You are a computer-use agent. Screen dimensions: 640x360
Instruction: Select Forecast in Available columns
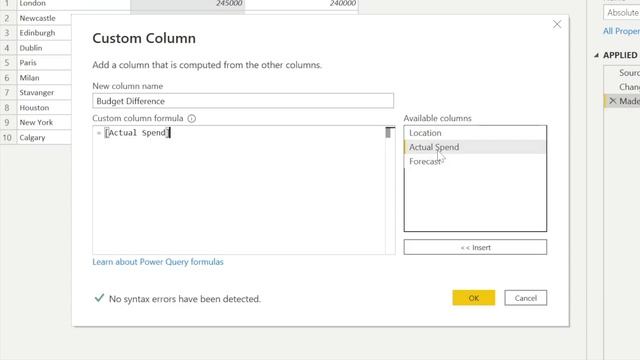tap(475, 161)
